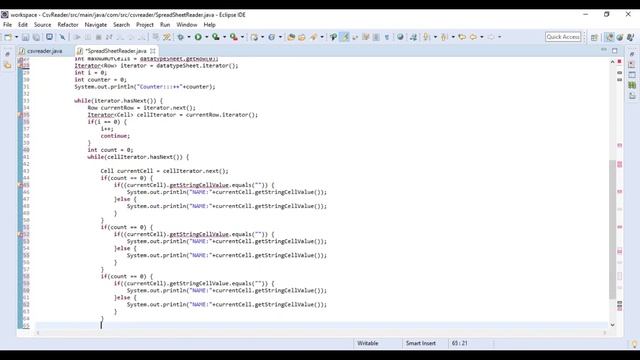Click the editor scroll-down arrow
640x360 pixels.
point(612,325)
